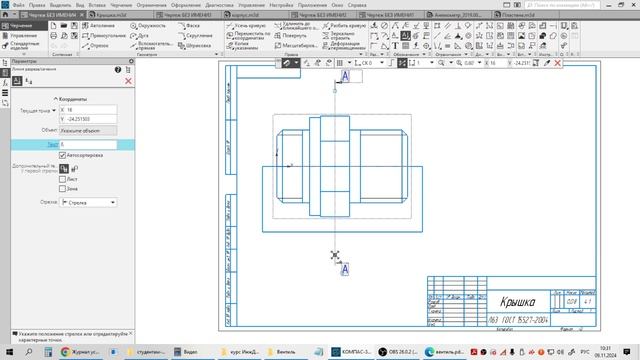Click the Y coordinate field in Параметры
This screenshot has width=640, height=360.
(x=88, y=119)
